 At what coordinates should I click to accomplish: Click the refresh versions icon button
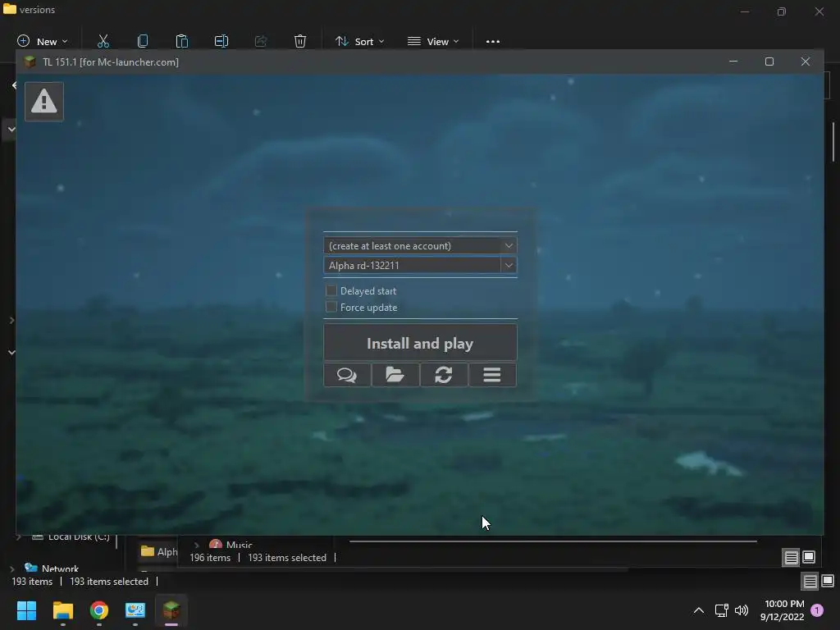[444, 374]
